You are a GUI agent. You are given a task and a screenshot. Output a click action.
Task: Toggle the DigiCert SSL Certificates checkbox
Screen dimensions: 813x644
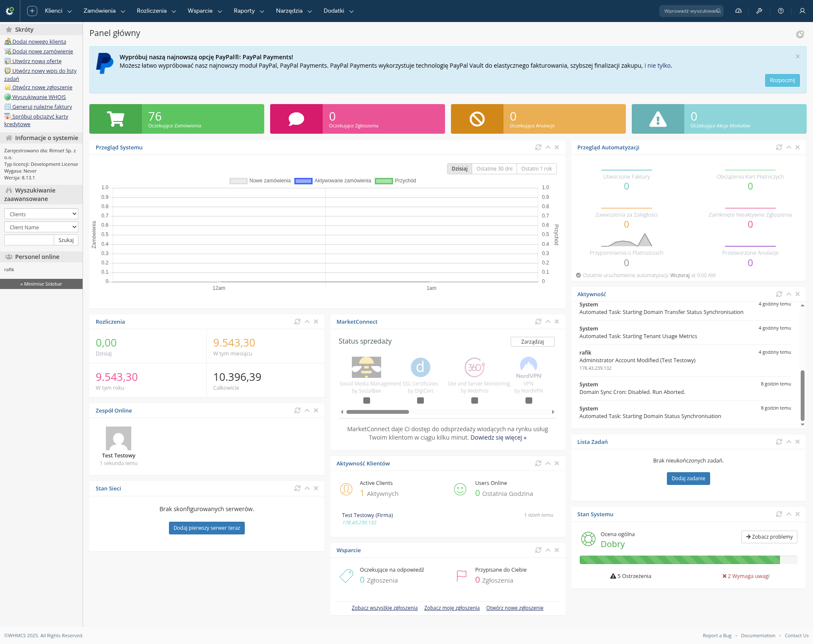420,400
